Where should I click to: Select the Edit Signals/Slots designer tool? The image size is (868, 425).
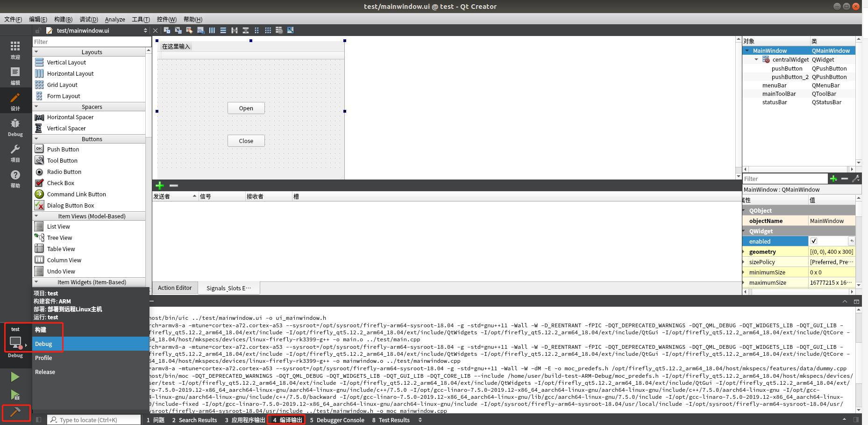click(x=178, y=30)
